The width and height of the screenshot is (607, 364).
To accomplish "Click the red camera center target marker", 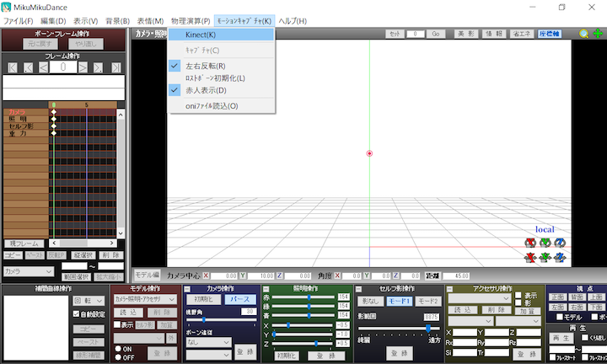I will point(369,153).
